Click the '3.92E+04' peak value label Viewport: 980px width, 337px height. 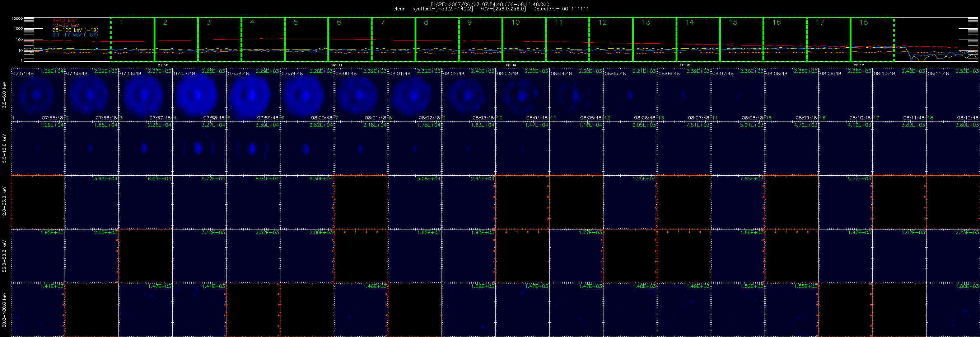tap(106, 179)
